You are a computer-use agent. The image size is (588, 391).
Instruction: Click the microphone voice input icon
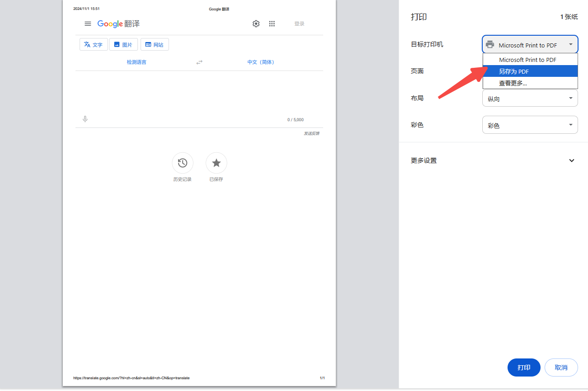85,119
